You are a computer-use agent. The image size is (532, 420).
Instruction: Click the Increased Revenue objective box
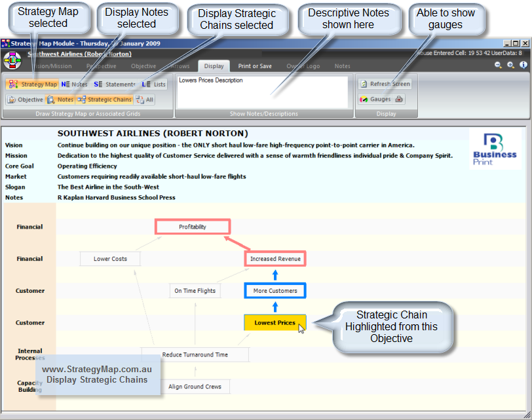[x=275, y=259]
